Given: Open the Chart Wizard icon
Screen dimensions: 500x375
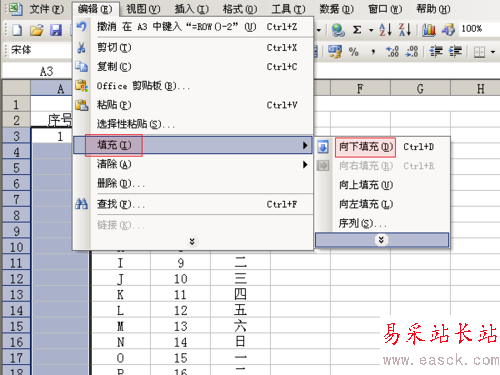Looking at the screenshot, I should [429, 30].
